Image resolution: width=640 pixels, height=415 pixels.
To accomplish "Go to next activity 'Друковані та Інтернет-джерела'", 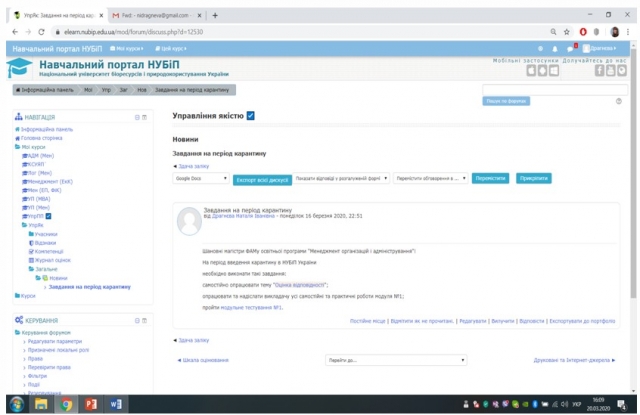I will [574, 360].
